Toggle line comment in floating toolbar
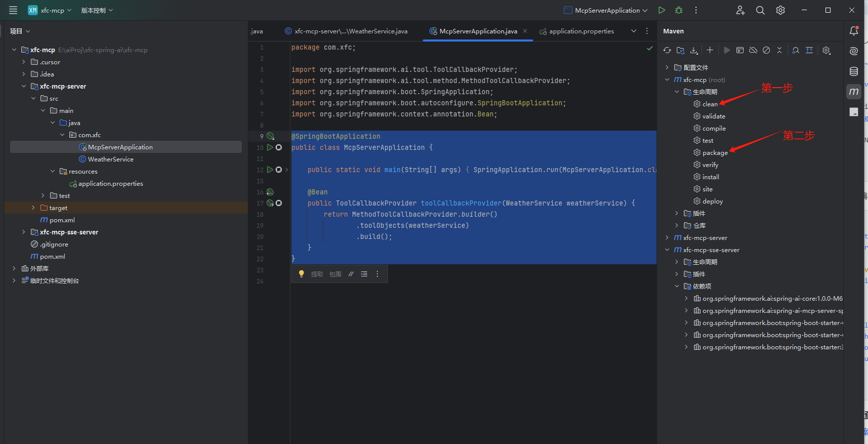 [351, 274]
